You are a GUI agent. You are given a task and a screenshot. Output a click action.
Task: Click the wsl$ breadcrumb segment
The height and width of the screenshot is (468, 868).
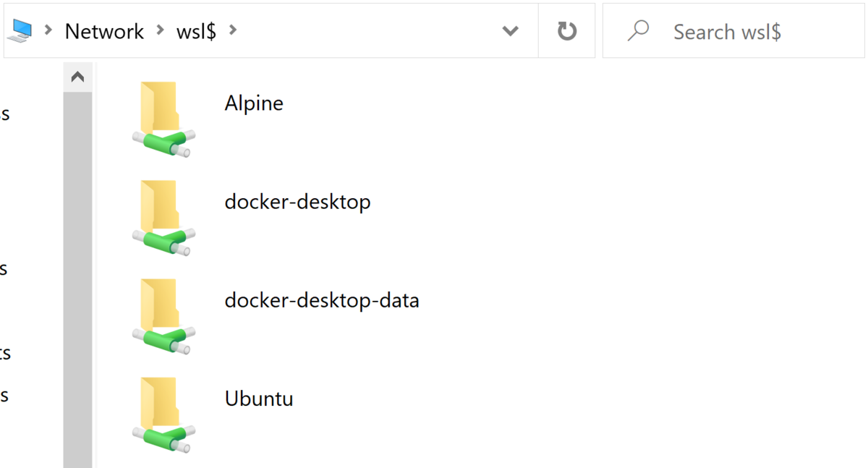pos(196,31)
